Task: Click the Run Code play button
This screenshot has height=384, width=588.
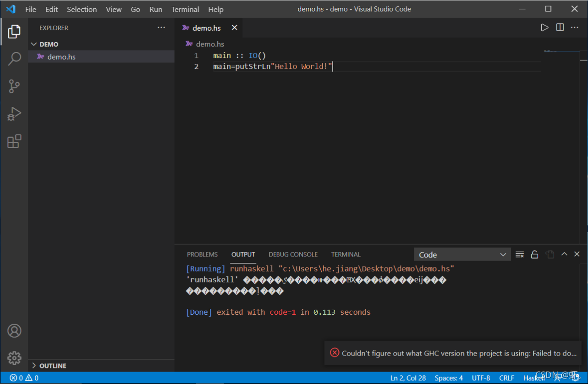Action: [x=544, y=28]
